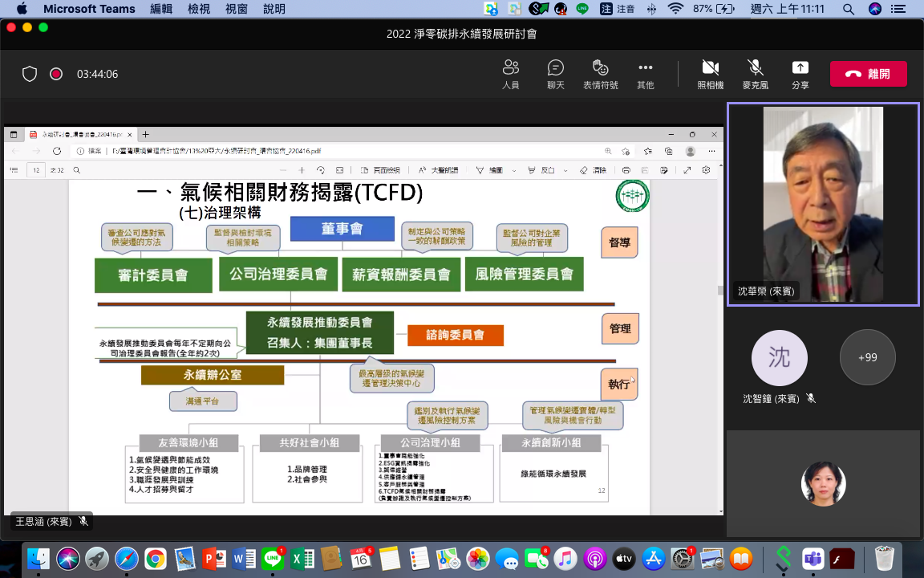Image resolution: width=924 pixels, height=578 pixels.
Task: Click zoom out minus in shared PDF toolbar
Action: 283,170
